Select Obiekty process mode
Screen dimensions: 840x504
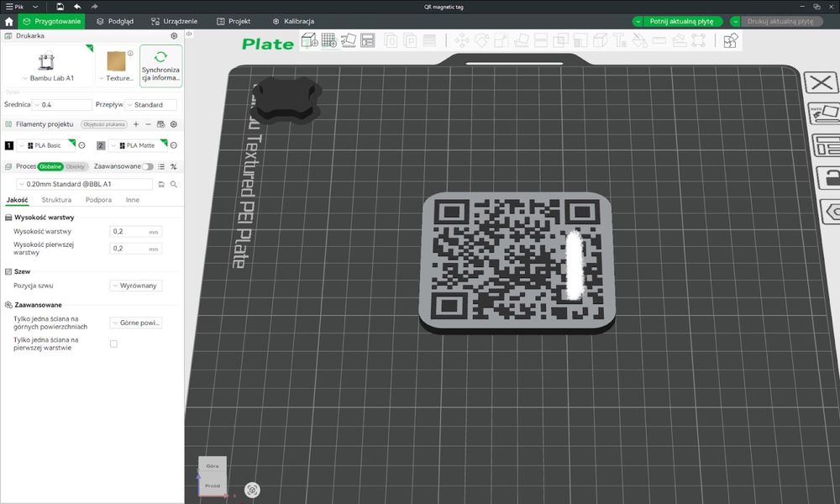(76, 166)
